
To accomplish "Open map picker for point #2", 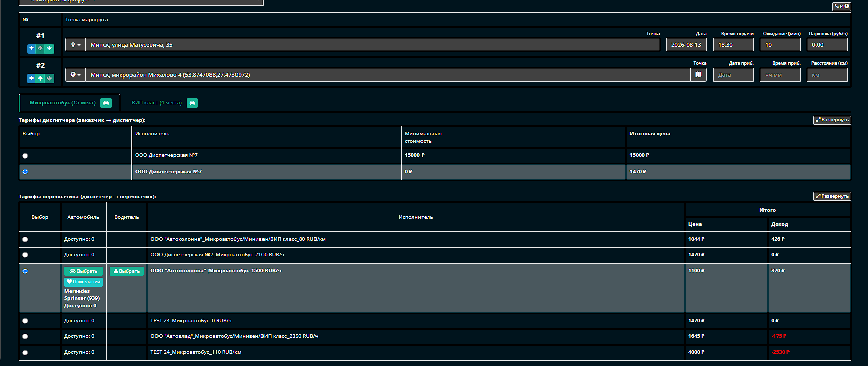I will pos(698,75).
